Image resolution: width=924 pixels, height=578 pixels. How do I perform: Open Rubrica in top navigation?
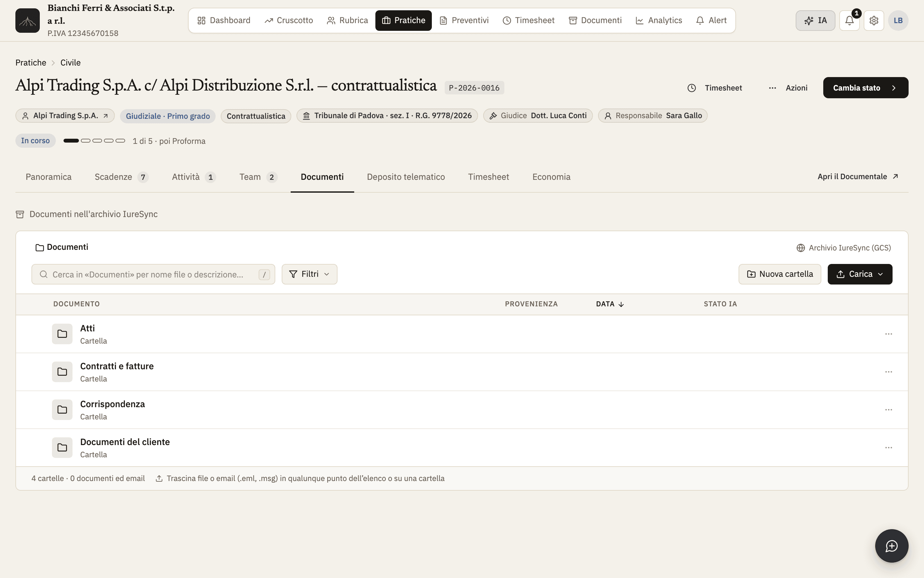(x=347, y=20)
